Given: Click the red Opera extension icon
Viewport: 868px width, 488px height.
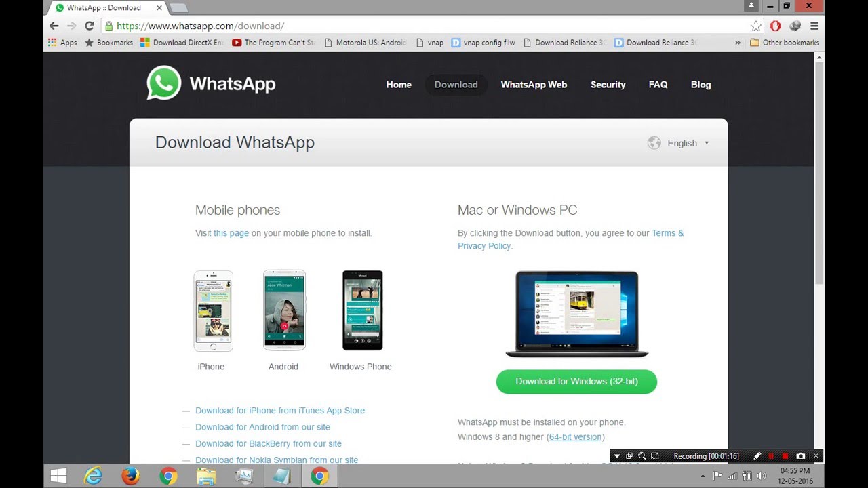Looking at the screenshot, I should coord(776,26).
